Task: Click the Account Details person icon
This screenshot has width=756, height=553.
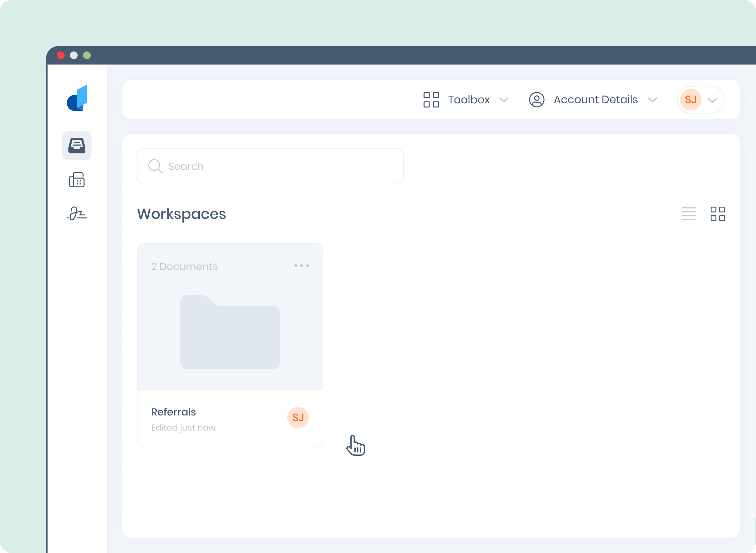Action: click(536, 100)
